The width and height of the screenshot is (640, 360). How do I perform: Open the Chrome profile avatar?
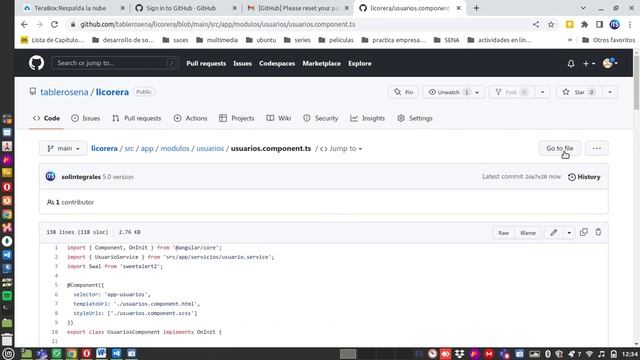614,24
